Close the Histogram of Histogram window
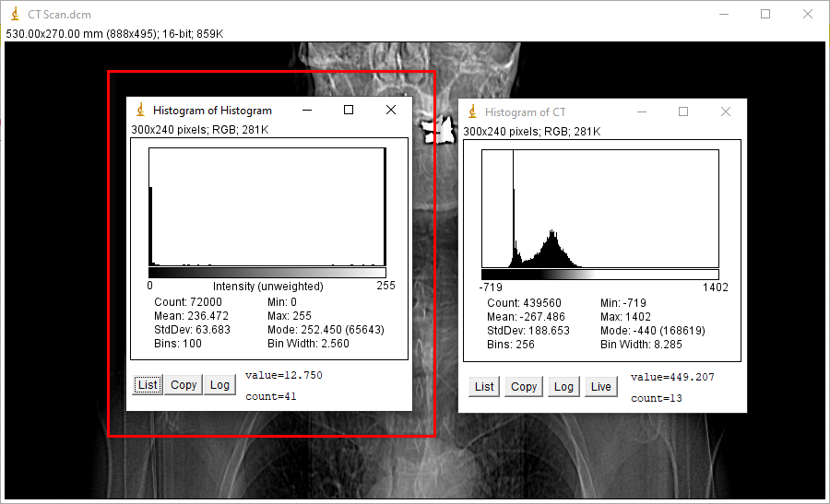The height and width of the screenshot is (504, 830). click(391, 110)
